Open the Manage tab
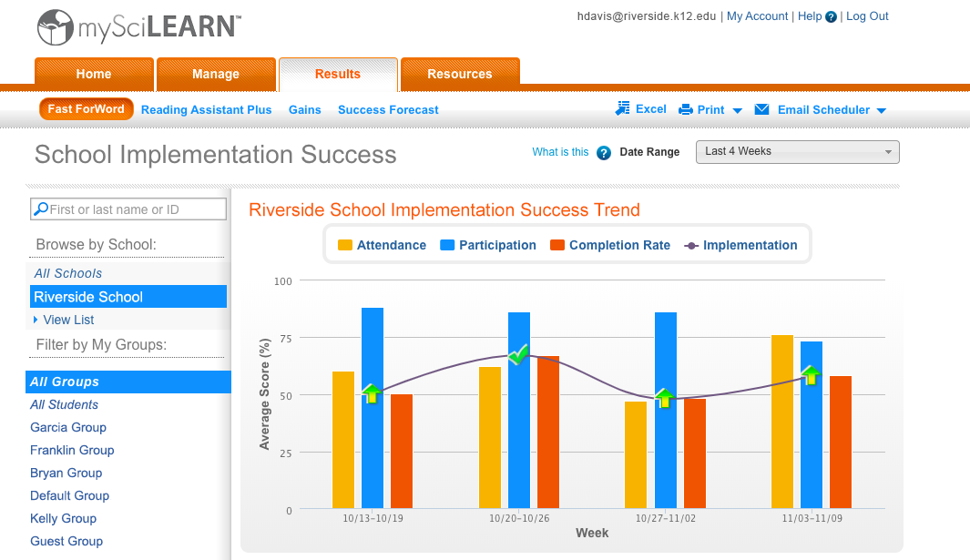Screen dimensions: 970x560 216,75
